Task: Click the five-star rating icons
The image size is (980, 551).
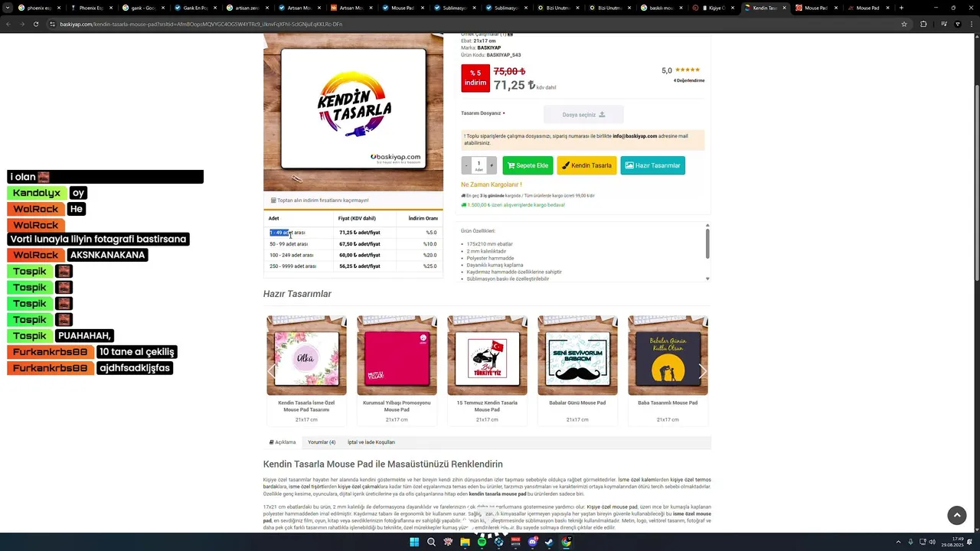Action: click(688, 70)
